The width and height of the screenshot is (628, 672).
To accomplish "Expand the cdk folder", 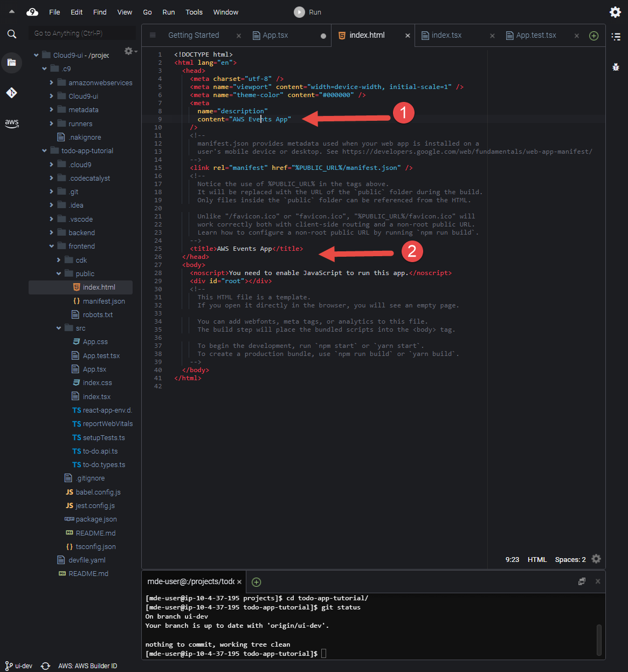I will [x=59, y=260].
